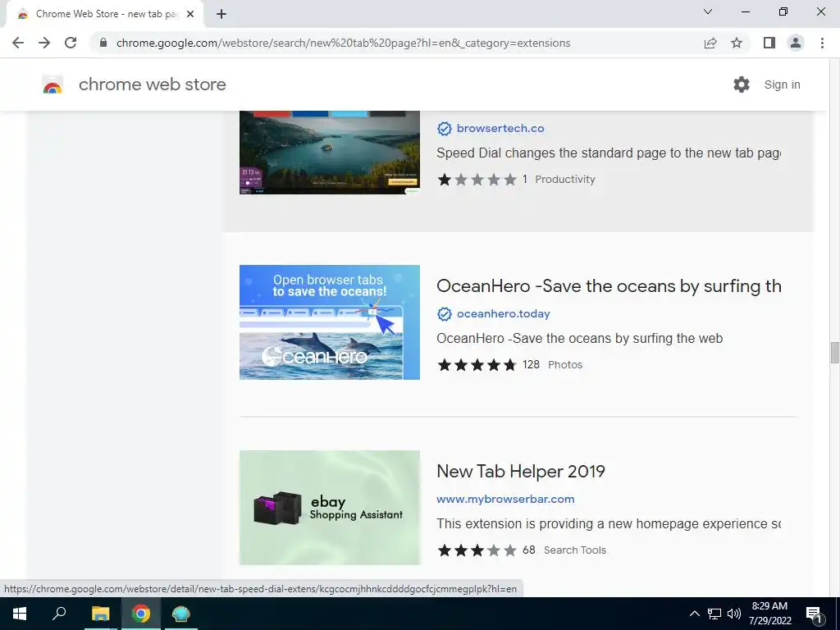The height and width of the screenshot is (630, 840).
Task: Show hidden system tray icons
Action: click(694, 614)
